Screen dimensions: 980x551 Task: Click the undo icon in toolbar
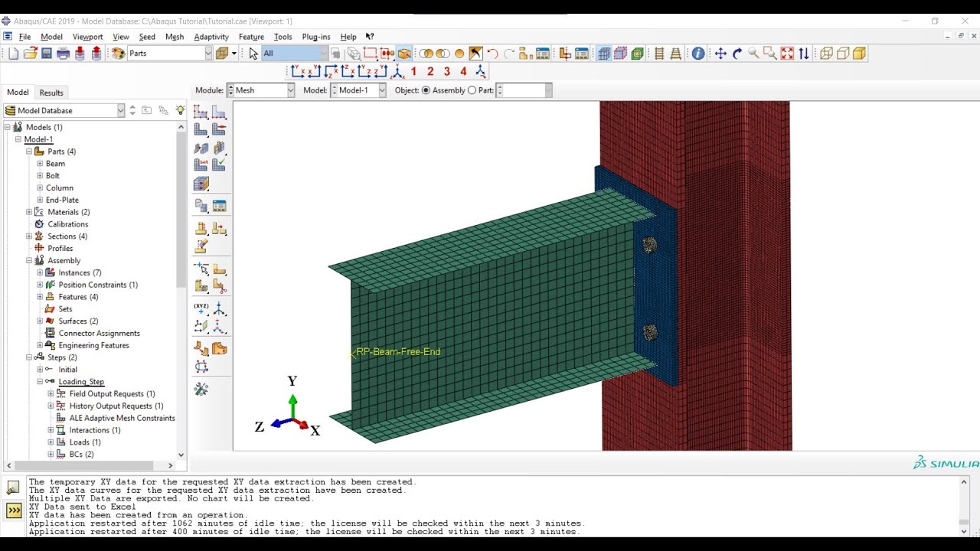tap(492, 54)
